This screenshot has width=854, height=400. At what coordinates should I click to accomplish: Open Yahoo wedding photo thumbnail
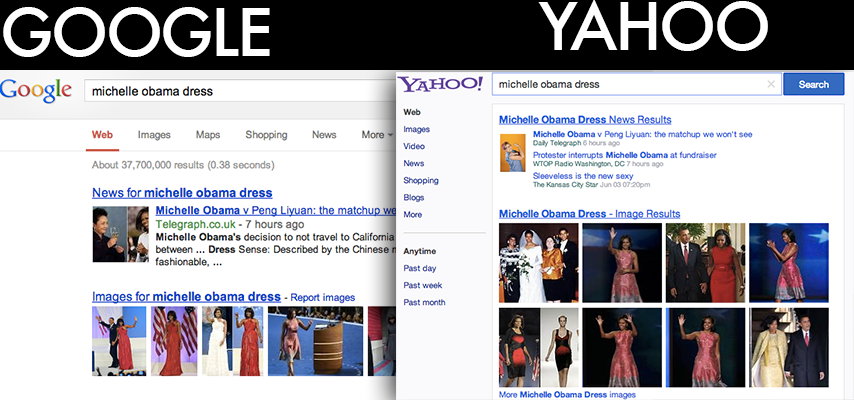(539, 263)
